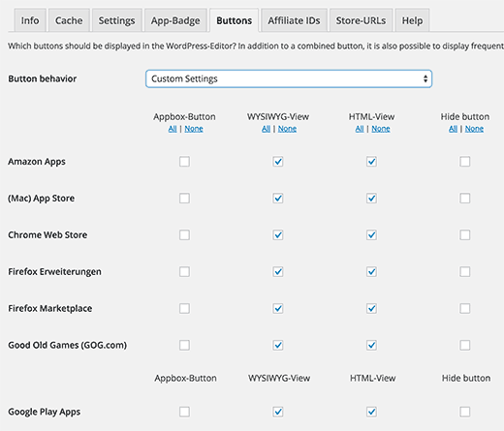Click None under Hide button

474,129
